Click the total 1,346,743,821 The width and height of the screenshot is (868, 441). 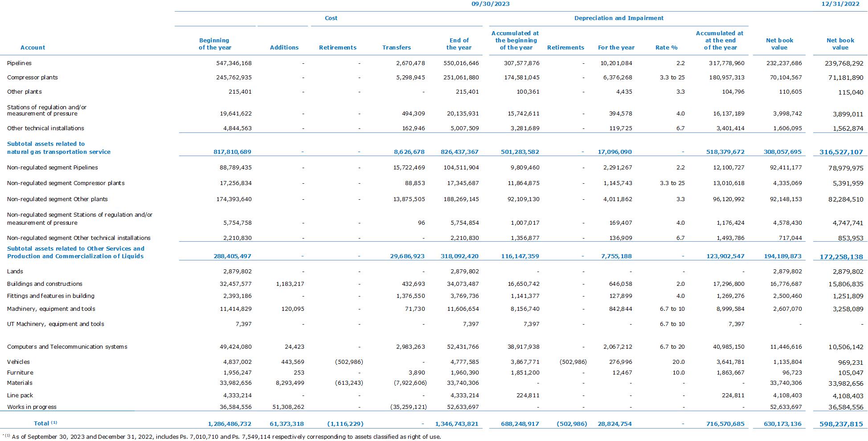(x=457, y=424)
